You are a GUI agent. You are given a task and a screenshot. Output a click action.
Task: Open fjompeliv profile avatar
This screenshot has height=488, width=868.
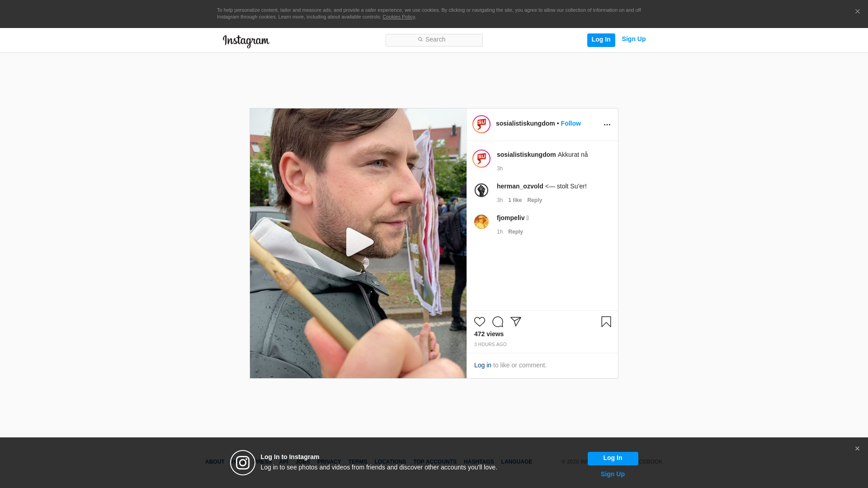[x=481, y=222]
